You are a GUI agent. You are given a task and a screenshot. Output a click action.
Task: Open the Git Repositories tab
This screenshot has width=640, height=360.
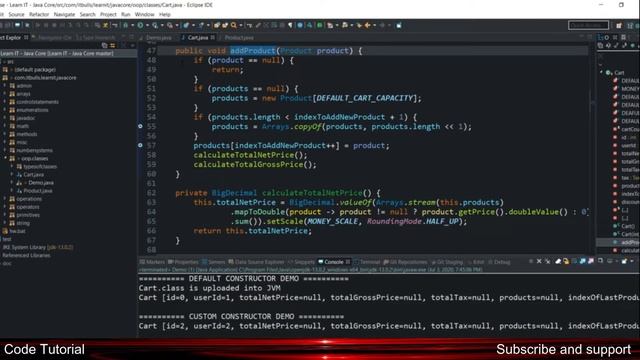405,262
